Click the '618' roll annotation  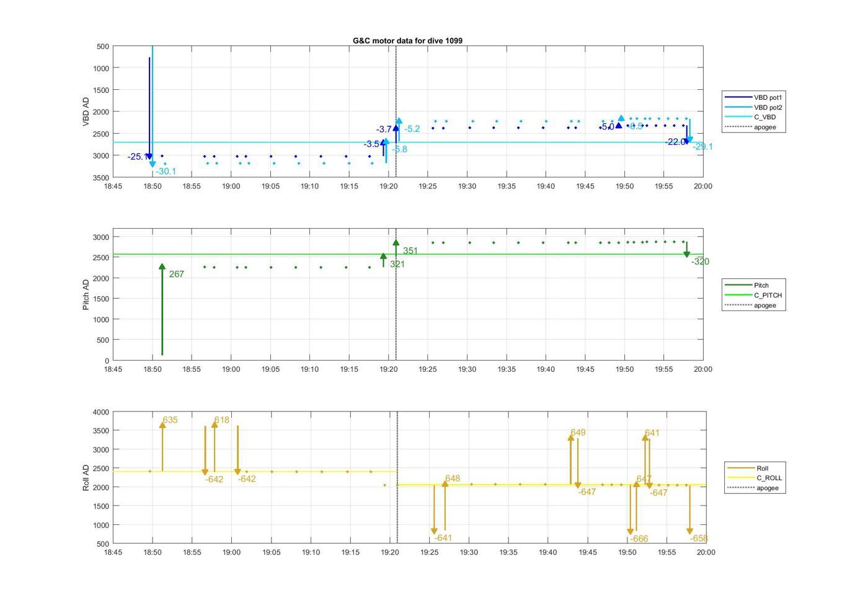coord(221,420)
